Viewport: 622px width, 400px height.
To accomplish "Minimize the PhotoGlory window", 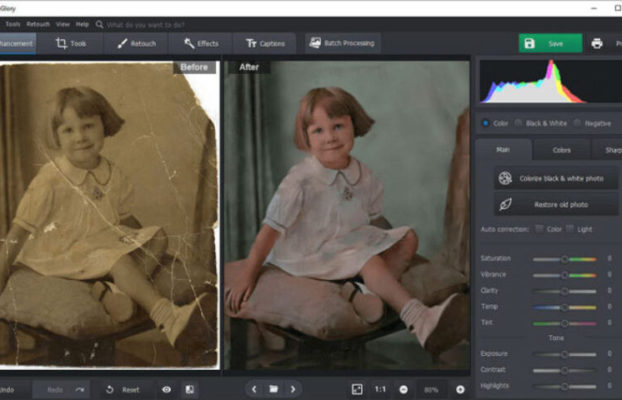I will [x=594, y=8].
